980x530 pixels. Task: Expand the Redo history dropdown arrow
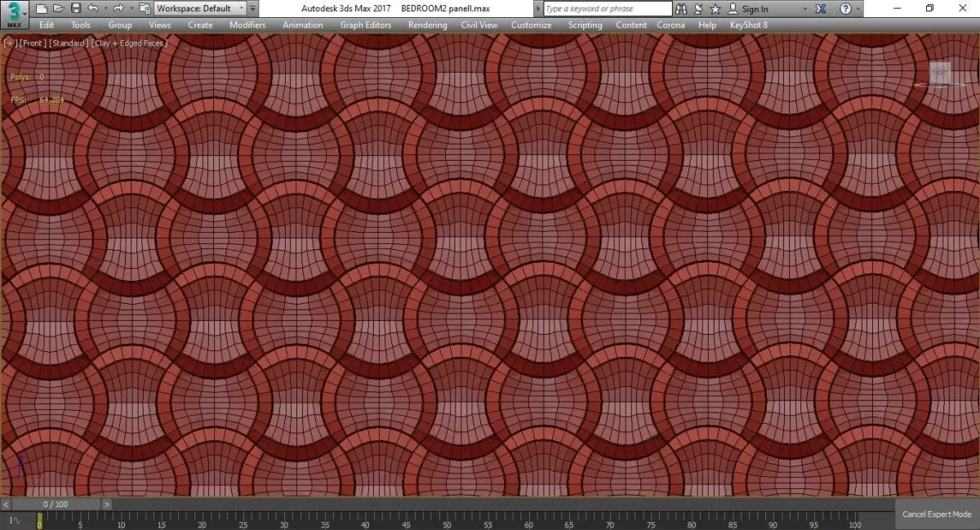[x=131, y=8]
